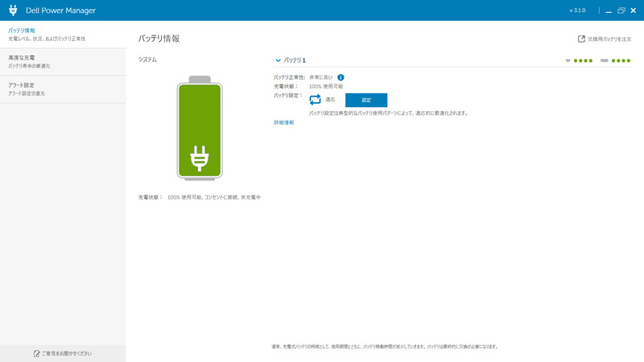Click the 非常に良い health value
The width and height of the screenshot is (644, 362).
[320, 77]
